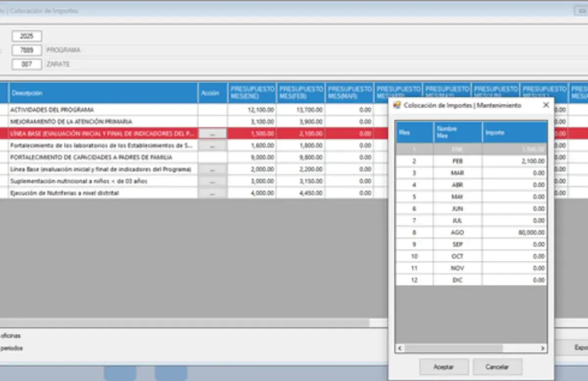Click the Nombre Mes column header
The width and height of the screenshot is (588, 381).
tap(458, 132)
